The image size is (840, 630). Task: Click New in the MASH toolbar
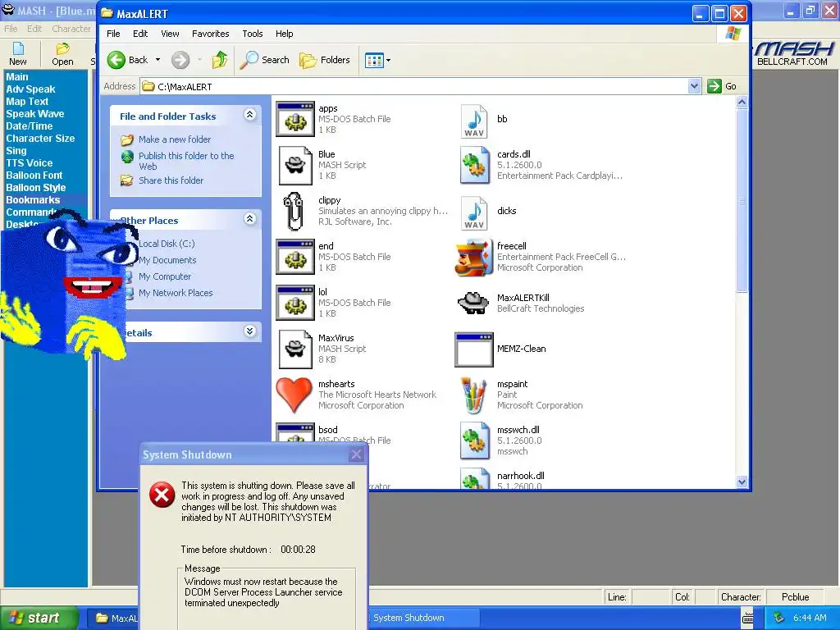pos(18,53)
